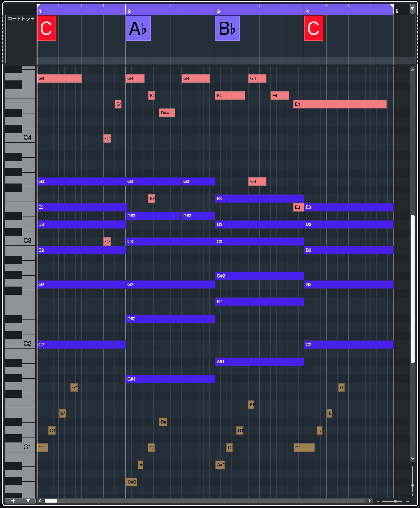Select the long C1 note near bar 4
This screenshot has height=508, width=420.
tap(304, 448)
